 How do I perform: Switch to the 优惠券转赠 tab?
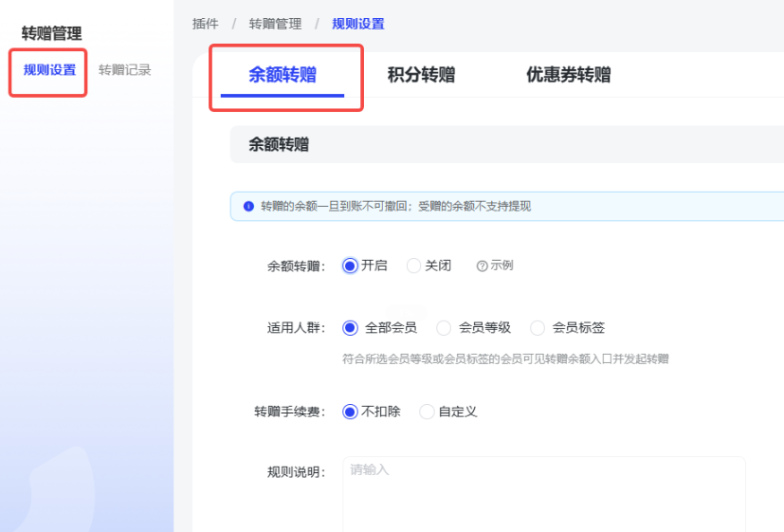(568, 75)
